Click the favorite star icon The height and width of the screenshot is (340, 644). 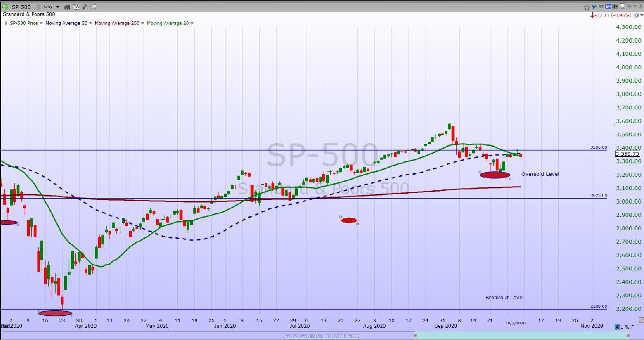tap(587, 7)
